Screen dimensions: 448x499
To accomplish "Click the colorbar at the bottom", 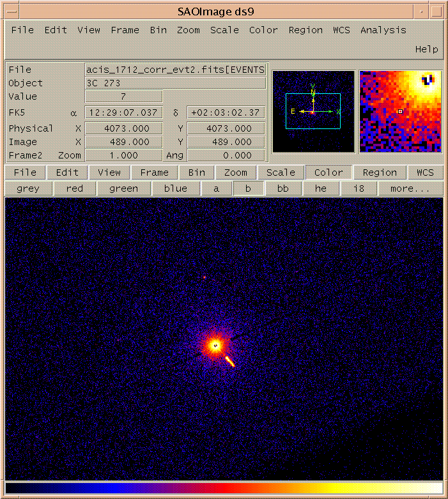I will (224, 488).
